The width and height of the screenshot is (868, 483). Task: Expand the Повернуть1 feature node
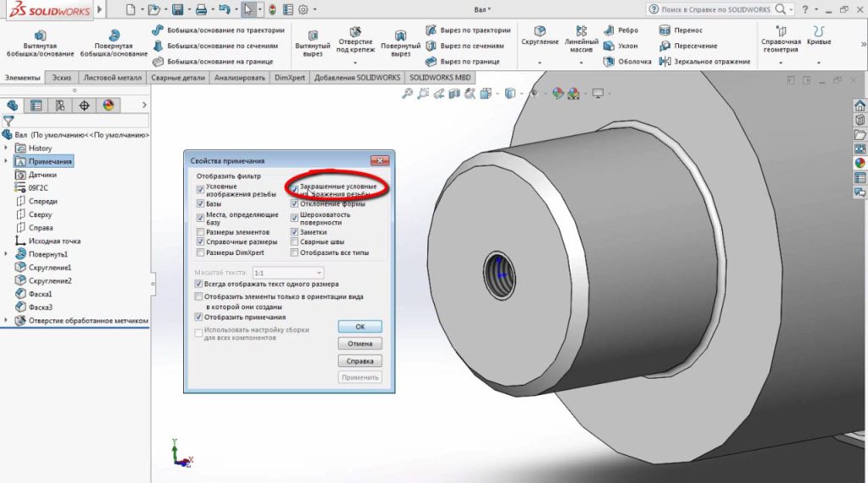pyautogui.click(x=6, y=254)
